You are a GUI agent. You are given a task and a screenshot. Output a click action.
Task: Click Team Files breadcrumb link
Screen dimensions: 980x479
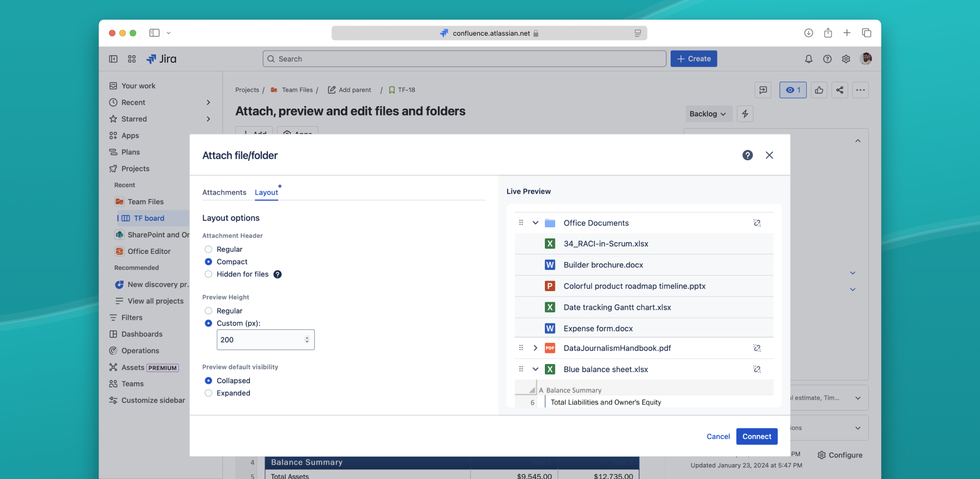coord(297,90)
